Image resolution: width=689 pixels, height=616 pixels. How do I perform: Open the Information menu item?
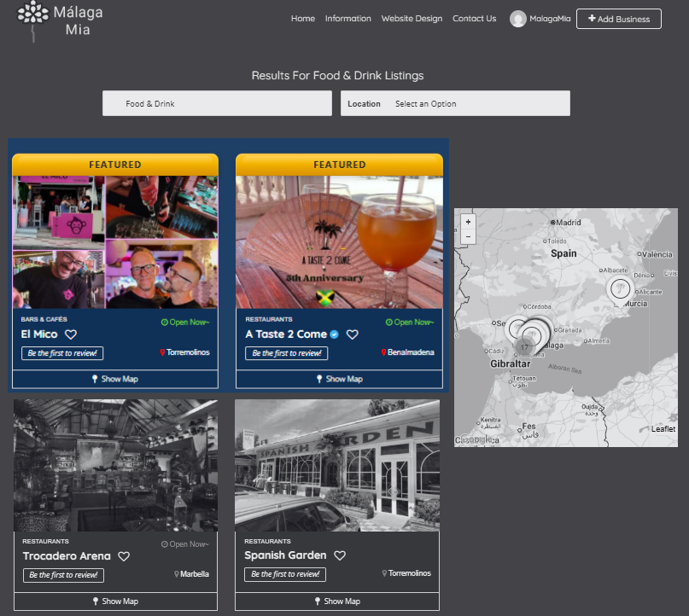click(348, 19)
